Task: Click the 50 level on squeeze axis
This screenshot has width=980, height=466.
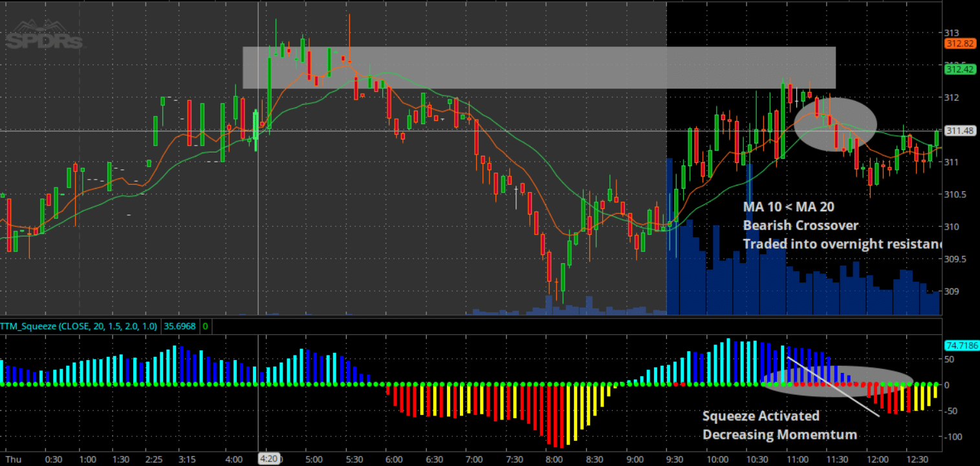Action: [950, 358]
